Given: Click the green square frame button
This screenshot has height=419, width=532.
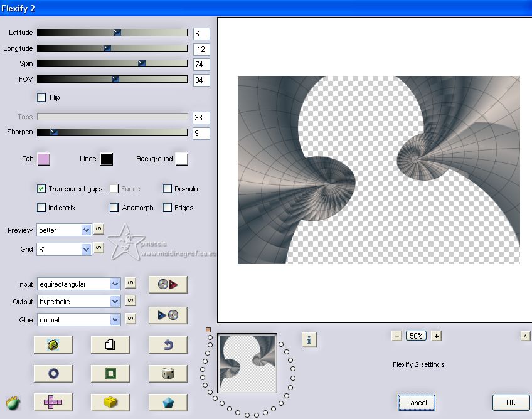Looking at the screenshot, I should (x=110, y=374).
